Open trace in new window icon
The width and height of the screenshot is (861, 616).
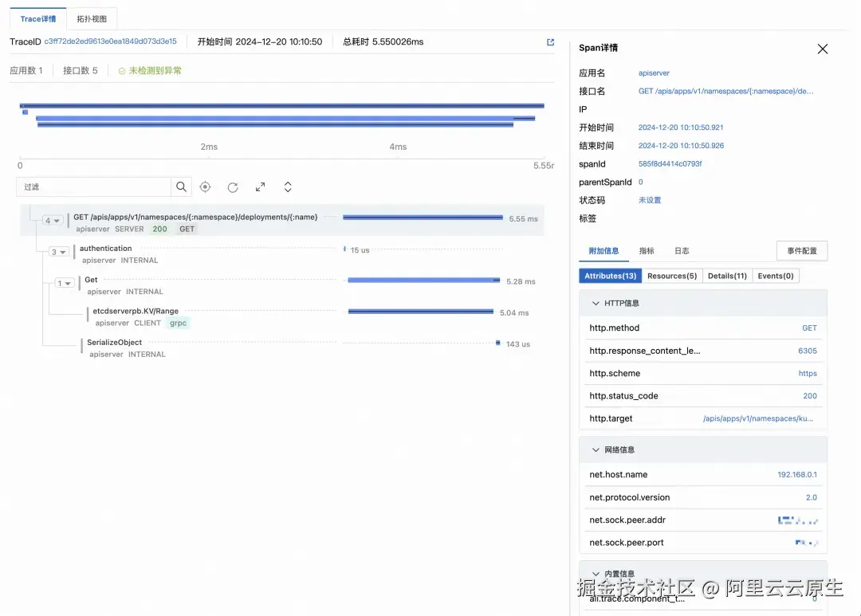[550, 42]
